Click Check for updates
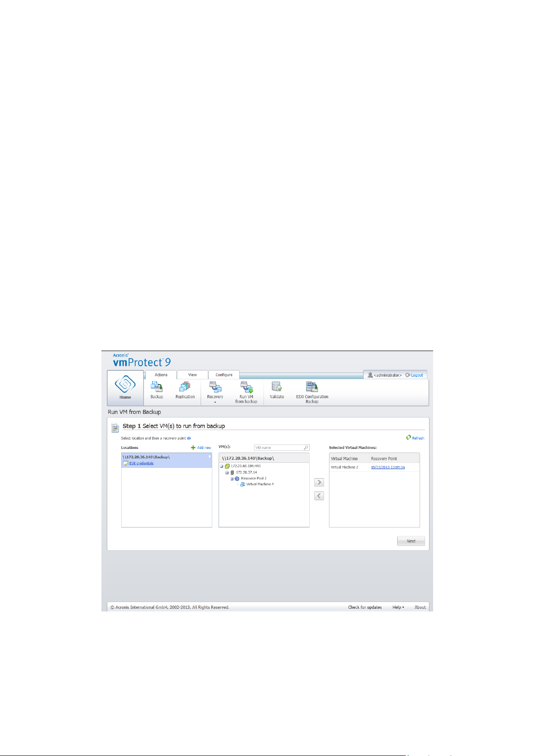 (x=365, y=607)
